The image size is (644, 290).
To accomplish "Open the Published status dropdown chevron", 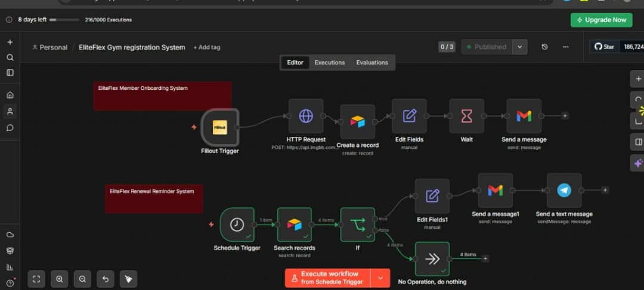I will 519,47.
